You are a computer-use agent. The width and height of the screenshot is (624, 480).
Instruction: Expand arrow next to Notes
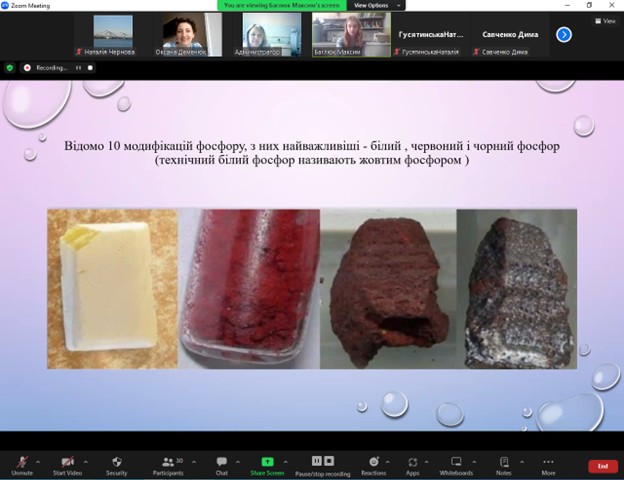(x=522, y=462)
